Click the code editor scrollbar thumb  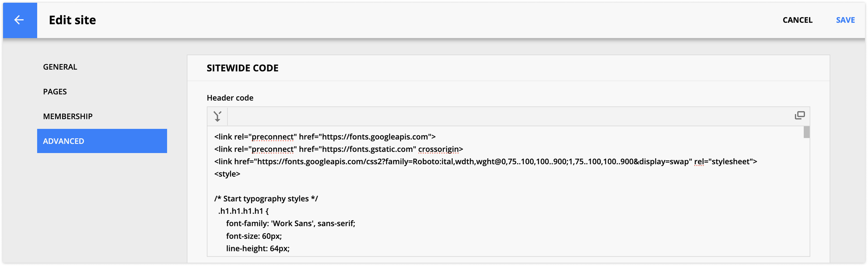(806, 132)
